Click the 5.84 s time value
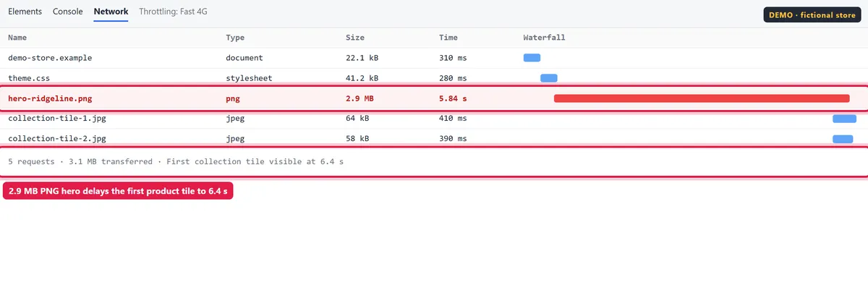Viewport: 868px width, 285px height. [x=453, y=98]
